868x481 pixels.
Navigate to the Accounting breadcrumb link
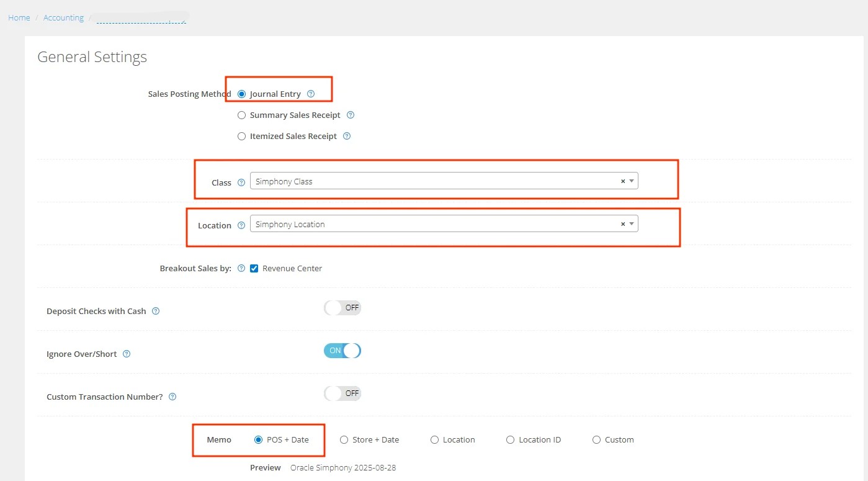click(x=63, y=17)
